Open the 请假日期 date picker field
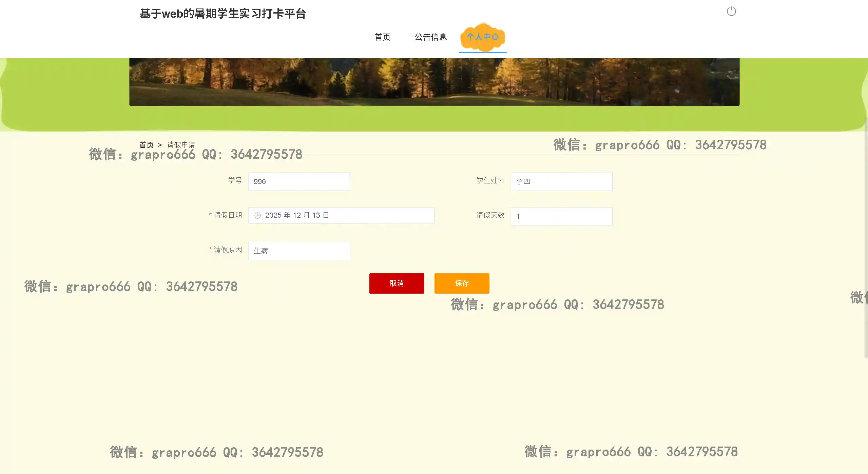 (x=341, y=215)
